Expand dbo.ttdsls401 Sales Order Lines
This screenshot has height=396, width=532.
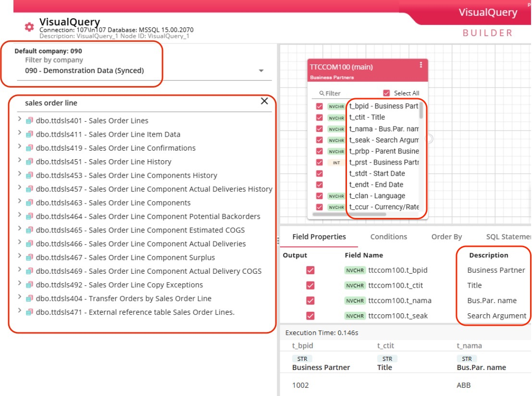click(19, 119)
